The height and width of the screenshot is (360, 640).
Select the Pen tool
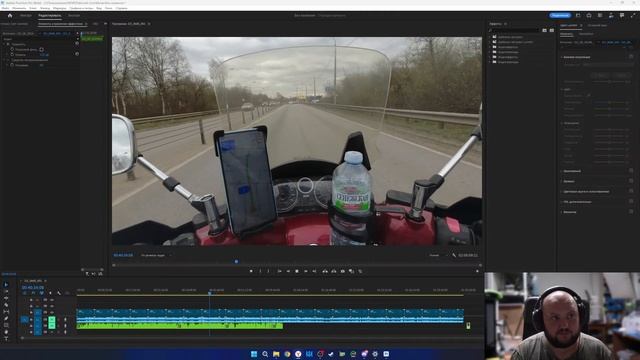tap(6, 318)
